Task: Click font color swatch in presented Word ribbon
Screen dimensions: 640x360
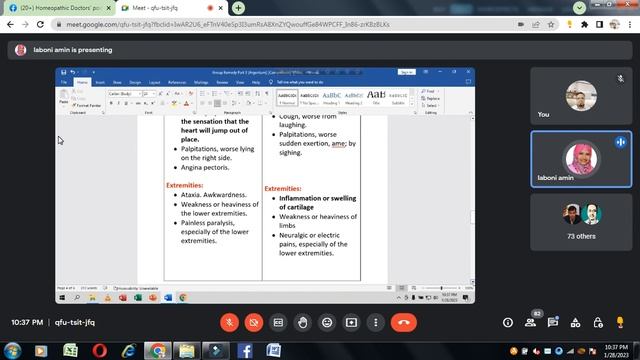Action: pyautogui.click(x=186, y=104)
